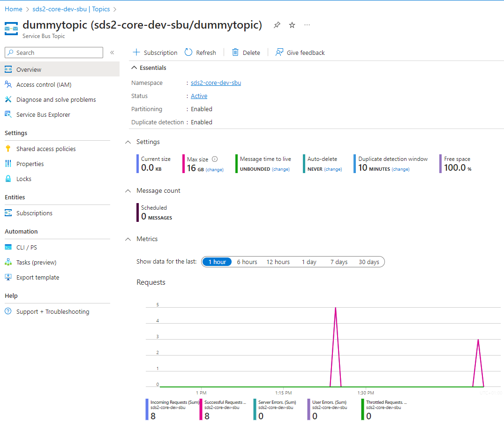Viewport: 504px width, 424px height.
Task: Open Service Bus Explorer
Action: tap(43, 114)
